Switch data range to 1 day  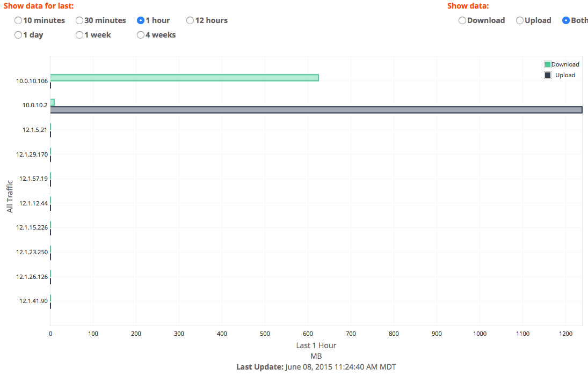coord(18,35)
